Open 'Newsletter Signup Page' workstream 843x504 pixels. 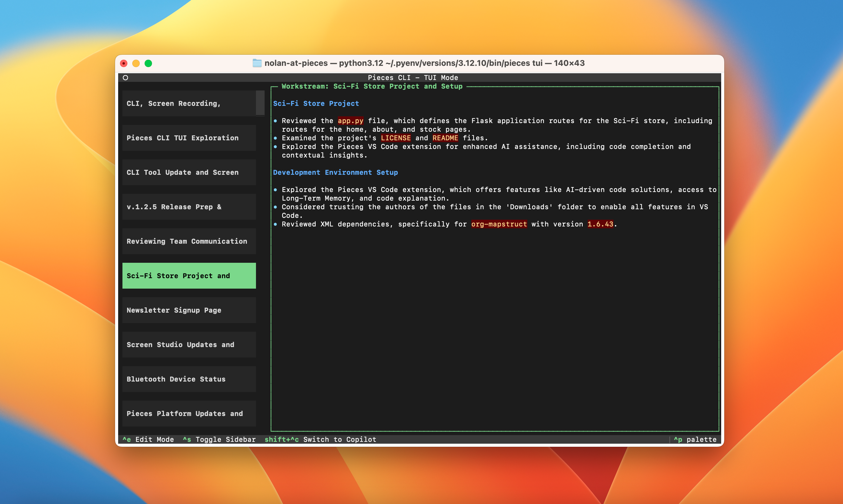189,310
